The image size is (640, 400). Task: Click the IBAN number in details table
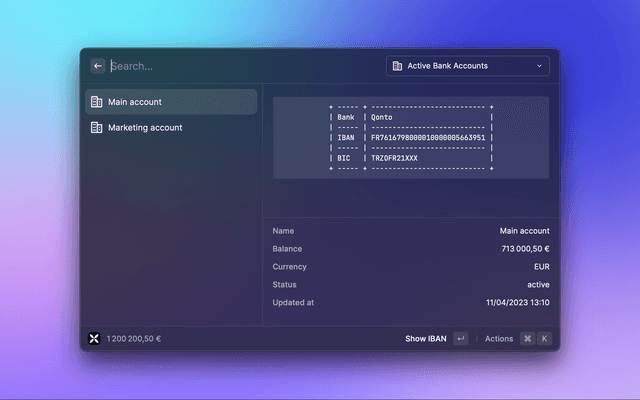pyautogui.click(x=428, y=138)
